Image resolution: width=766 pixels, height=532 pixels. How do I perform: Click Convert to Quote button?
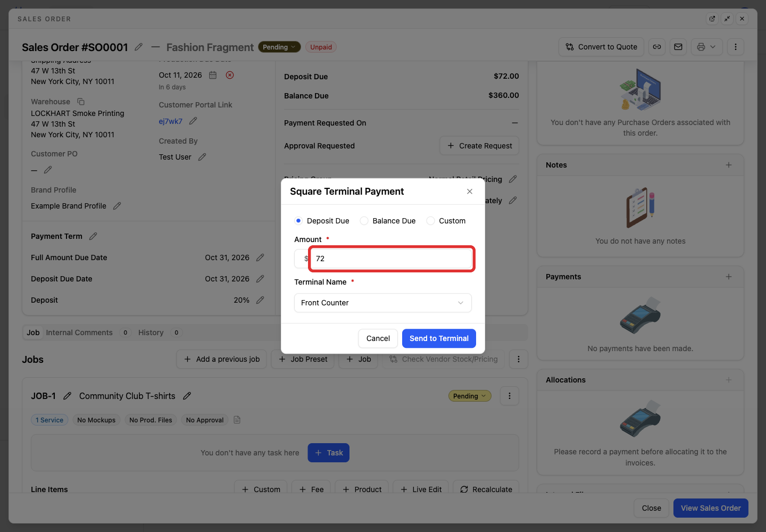[x=602, y=47]
